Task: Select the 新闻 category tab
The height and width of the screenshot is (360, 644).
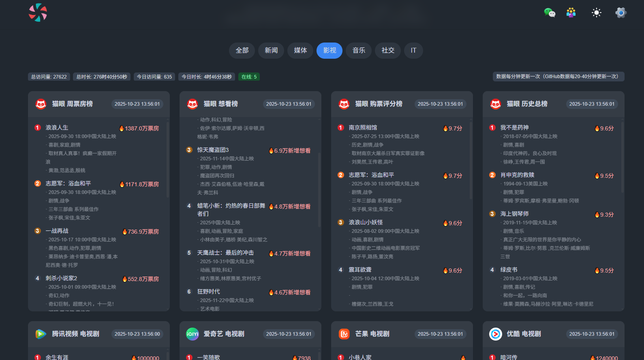Action: [x=271, y=51]
